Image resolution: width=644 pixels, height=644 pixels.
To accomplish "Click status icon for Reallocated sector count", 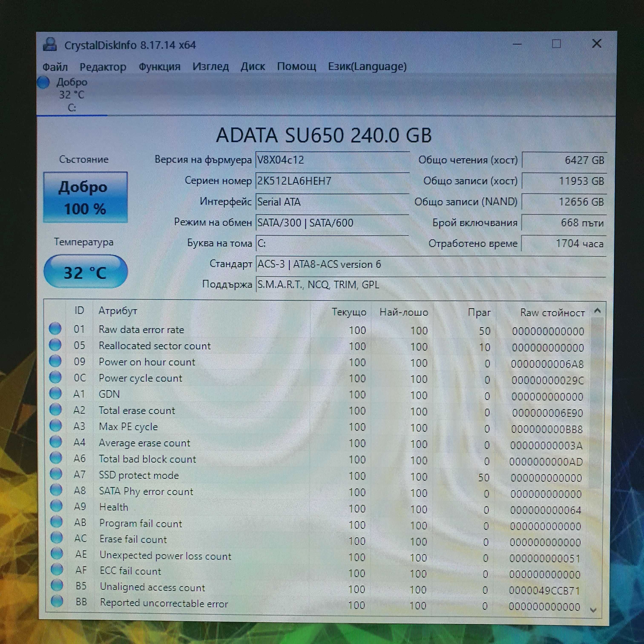I will 55,345.
